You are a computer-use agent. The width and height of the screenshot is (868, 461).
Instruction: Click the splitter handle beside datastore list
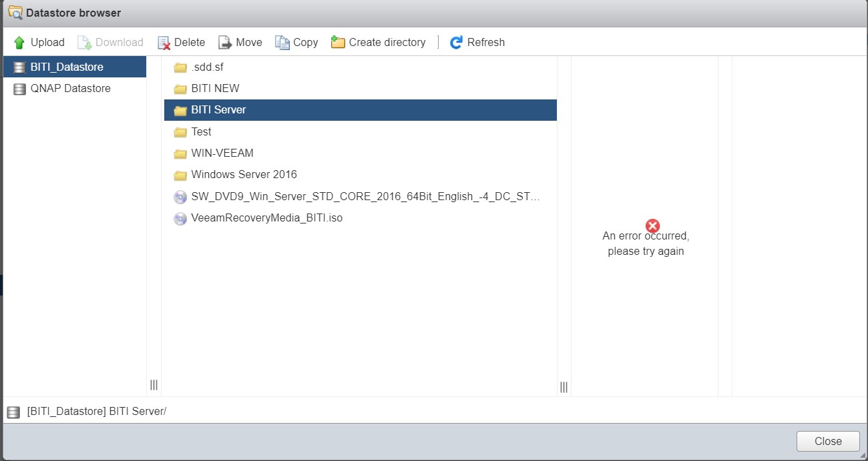pyautogui.click(x=154, y=385)
